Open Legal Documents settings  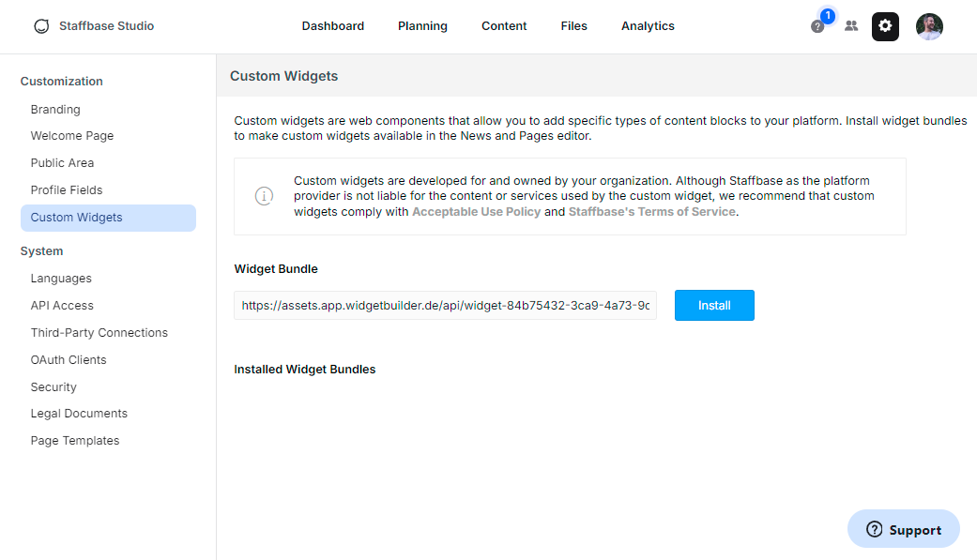click(79, 413)
